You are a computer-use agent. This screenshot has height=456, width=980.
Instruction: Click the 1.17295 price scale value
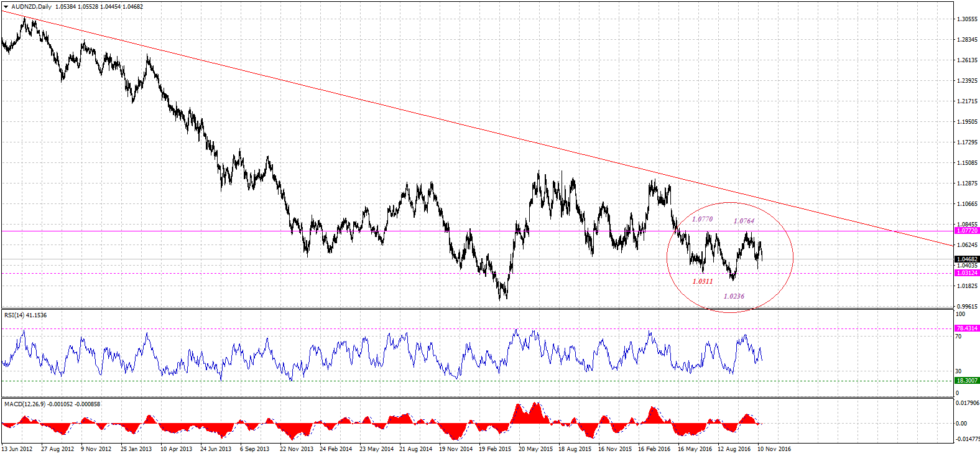tap(967, 142)
